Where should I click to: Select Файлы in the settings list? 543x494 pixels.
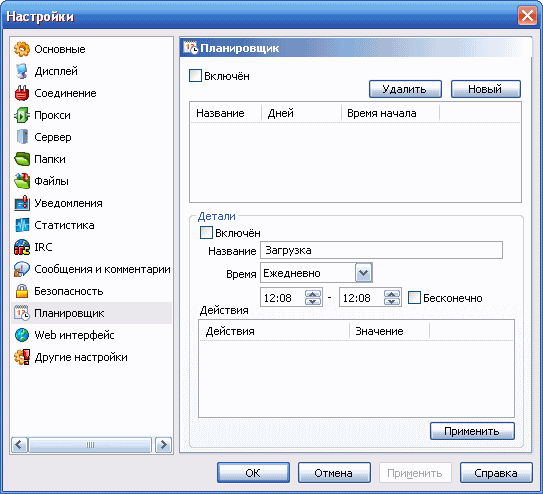pos(51,181)
